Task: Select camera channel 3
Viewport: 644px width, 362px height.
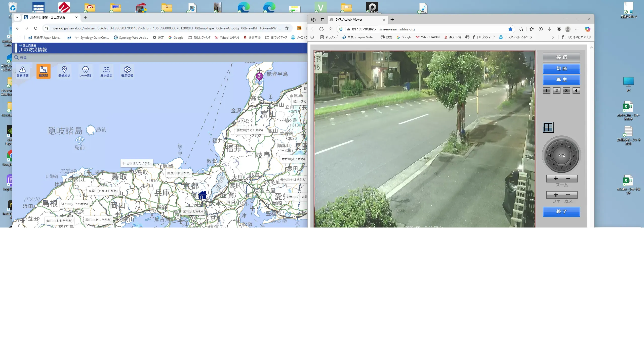Action: 566,90
